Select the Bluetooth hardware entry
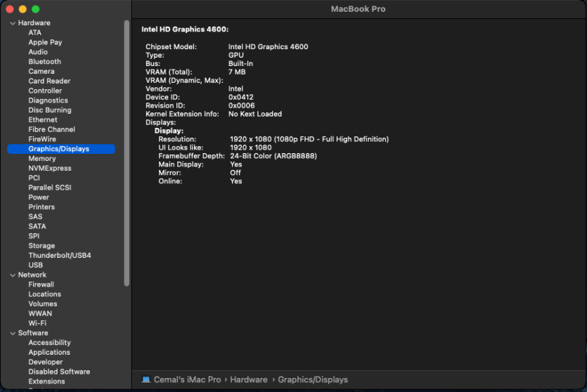Image resolution: width=587 pixels, height=392 pixels. tap(44, 62)
